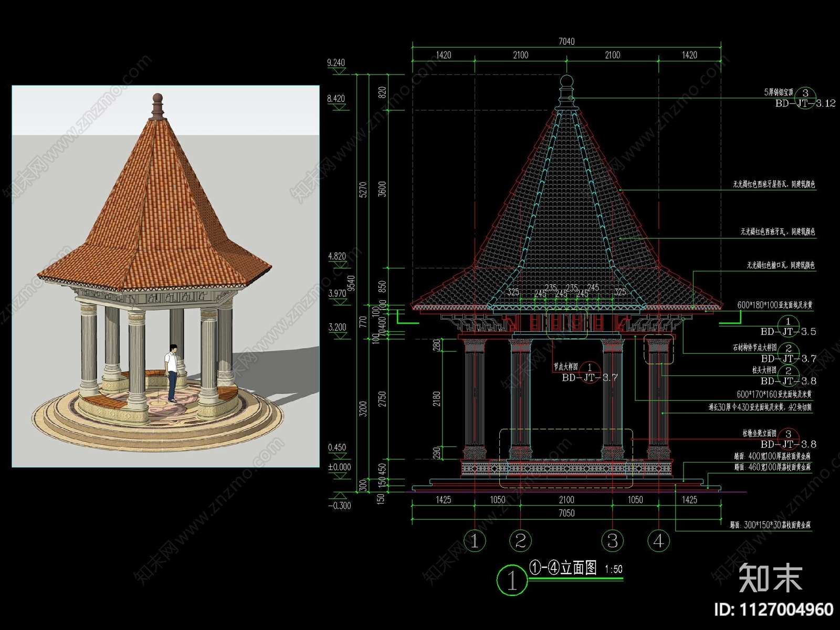Click axis bubble number 1

[475, 540]
